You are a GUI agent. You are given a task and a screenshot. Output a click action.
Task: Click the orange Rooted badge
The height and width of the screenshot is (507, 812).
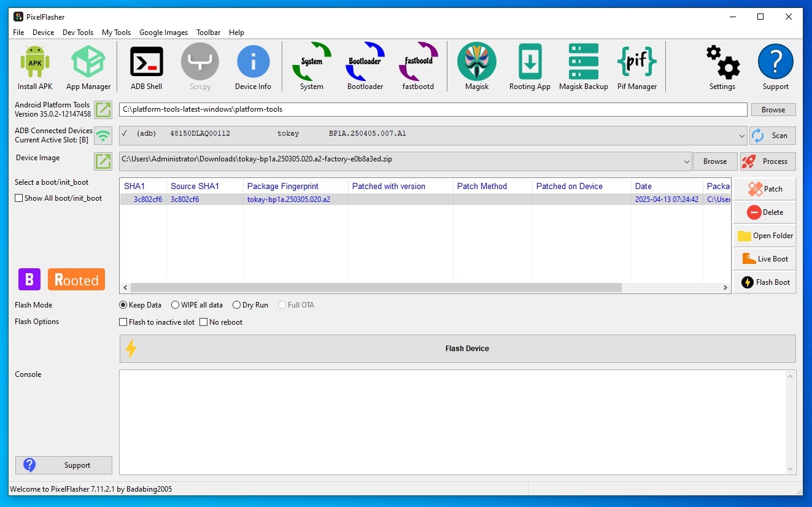76,279
